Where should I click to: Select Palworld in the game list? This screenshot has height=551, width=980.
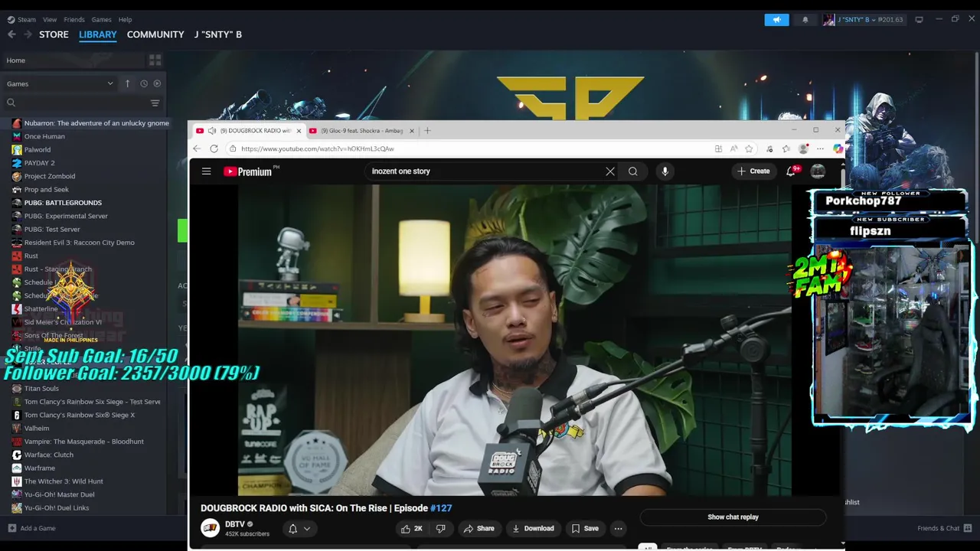click(37, 149)
